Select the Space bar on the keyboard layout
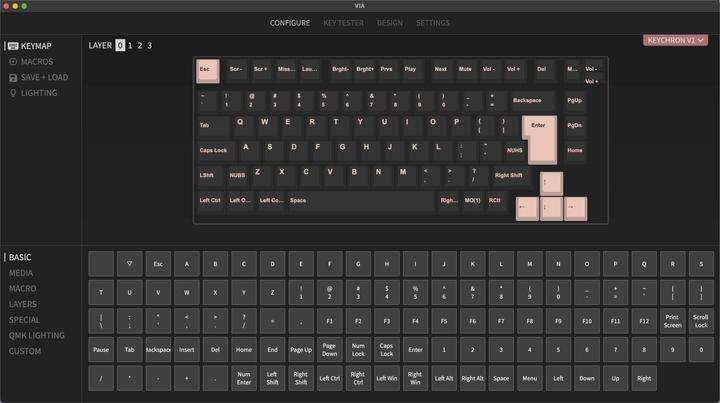This screenshot has width=720, height=403. pos(361,201)
